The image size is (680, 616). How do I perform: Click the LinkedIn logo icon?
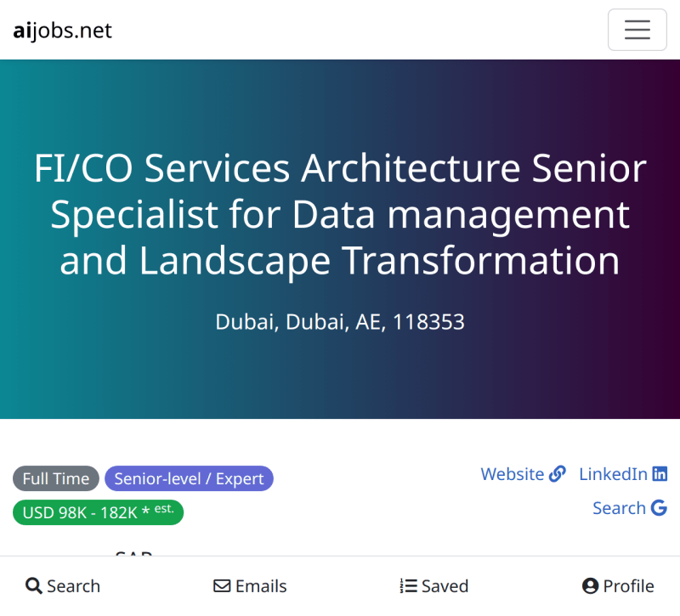tap(660, 474)
